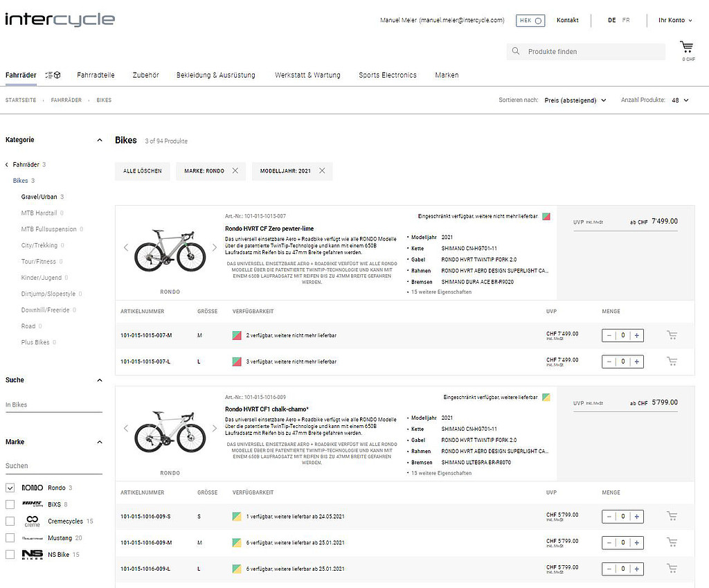Uncheck the Rondo brand checkbox

pyautogui.click(x=10, y=488)
